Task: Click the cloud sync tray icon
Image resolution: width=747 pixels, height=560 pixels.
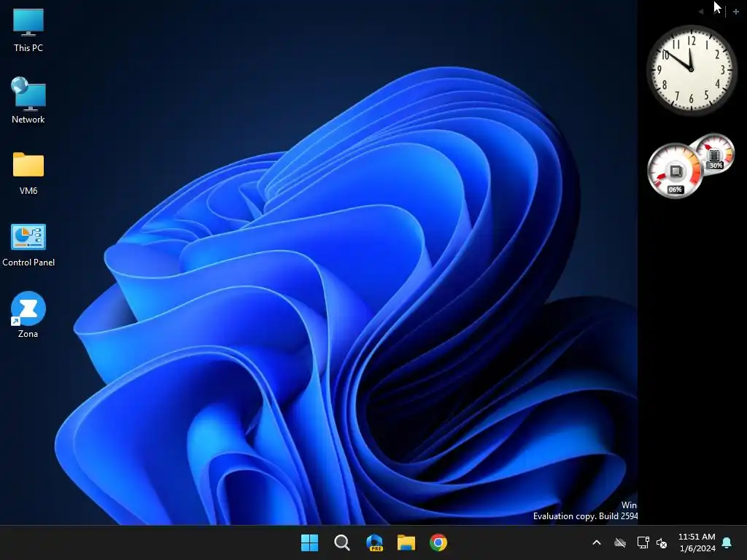Action: coord(620,542)
